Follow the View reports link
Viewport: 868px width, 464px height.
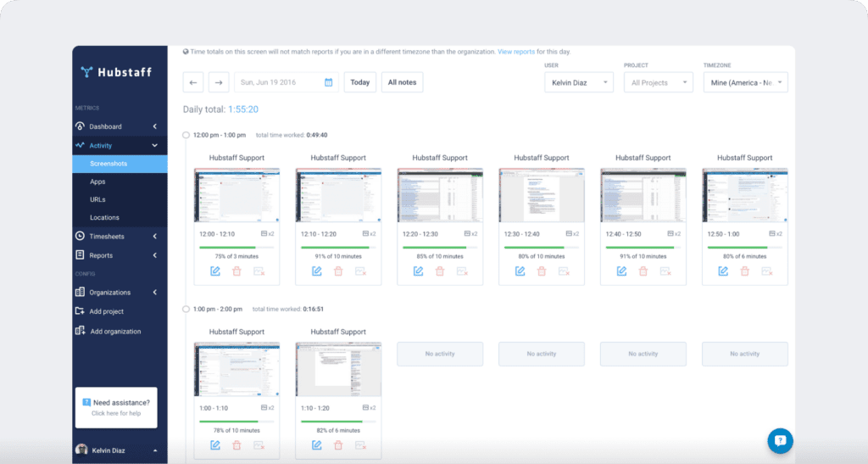(516, 52)
